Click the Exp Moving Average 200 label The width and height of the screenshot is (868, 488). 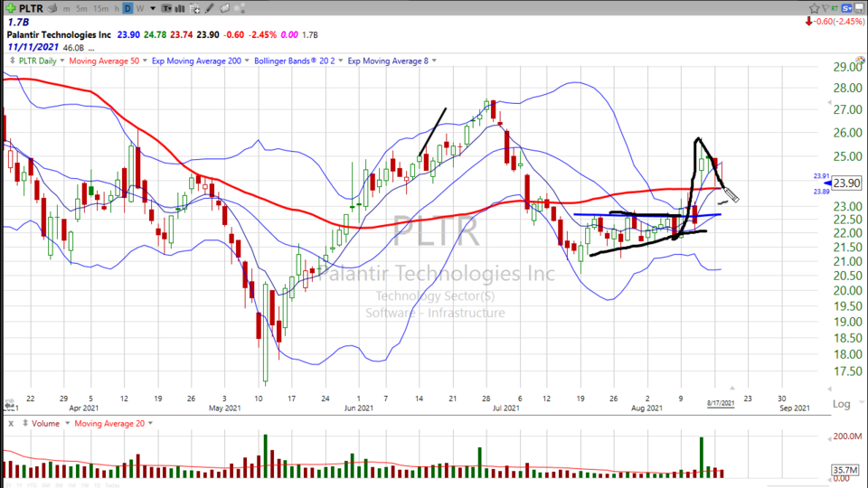click(x=196, y=61)
